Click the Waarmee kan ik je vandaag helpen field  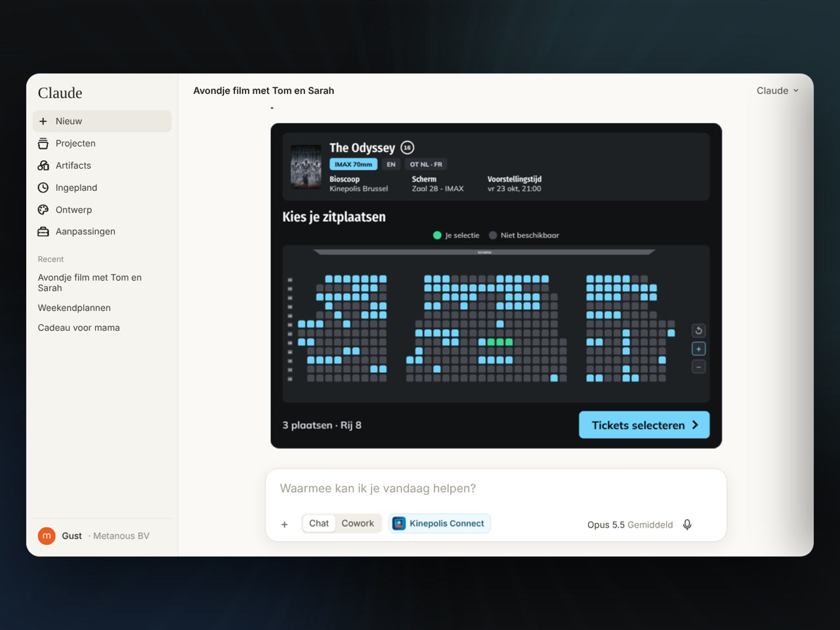(496, 488)
